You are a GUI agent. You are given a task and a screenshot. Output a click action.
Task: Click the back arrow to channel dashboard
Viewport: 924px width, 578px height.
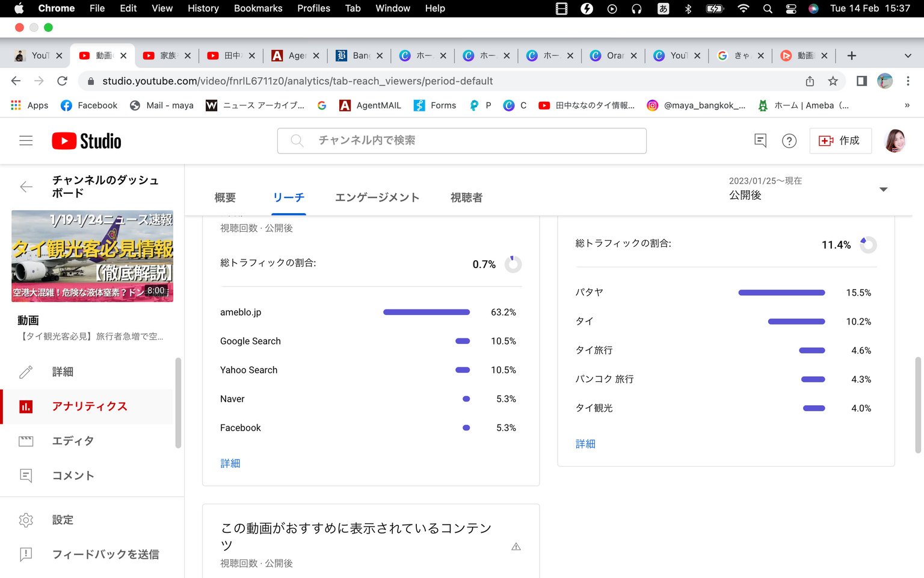pos(26,187)
